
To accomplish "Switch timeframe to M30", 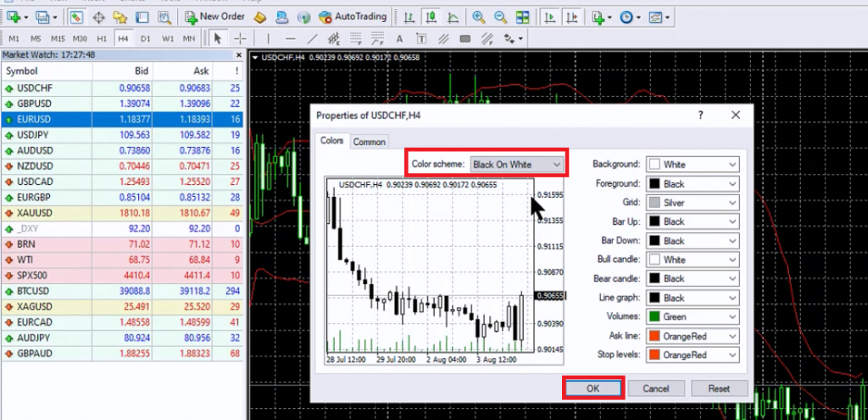I will coord(80,39).
